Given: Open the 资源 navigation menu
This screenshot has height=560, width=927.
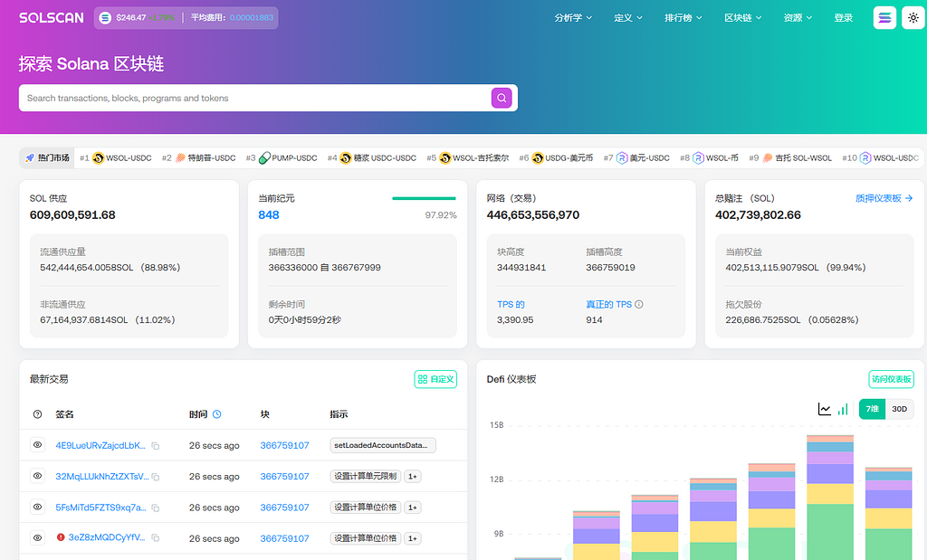Looking at the screenshot, I should coord(798,18).
